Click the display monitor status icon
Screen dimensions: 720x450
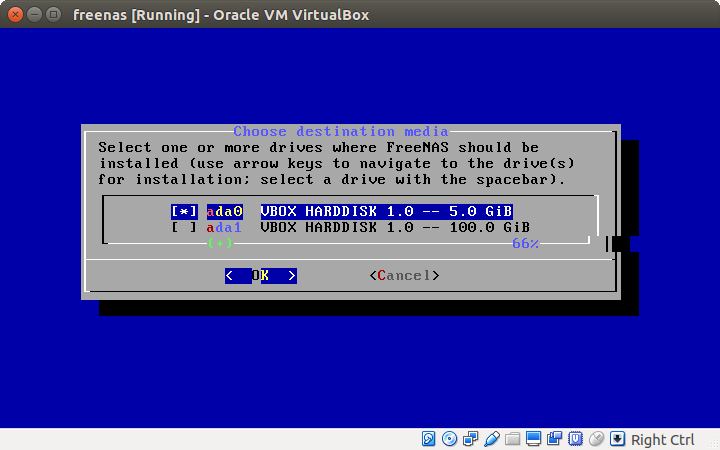click(x=534, y=439)
